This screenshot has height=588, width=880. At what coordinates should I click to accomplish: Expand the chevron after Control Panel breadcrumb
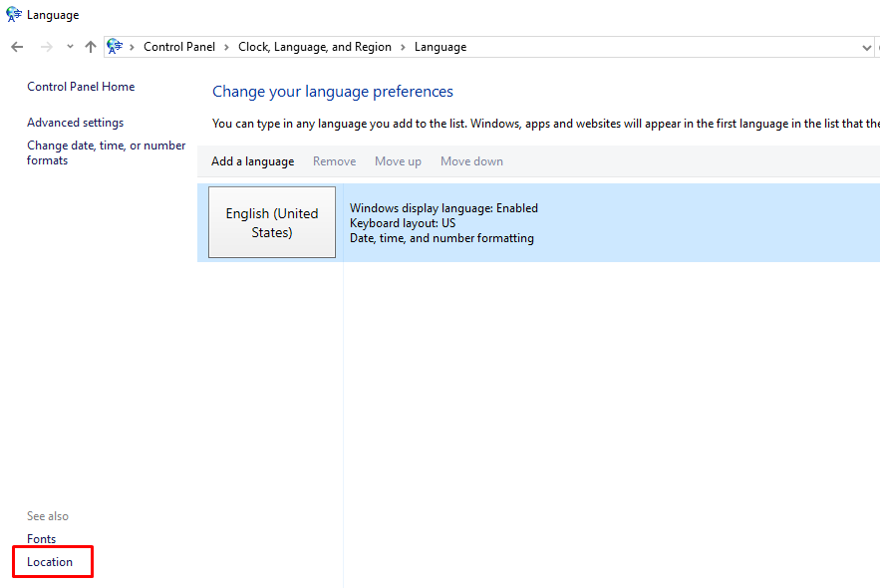point(227,47)
